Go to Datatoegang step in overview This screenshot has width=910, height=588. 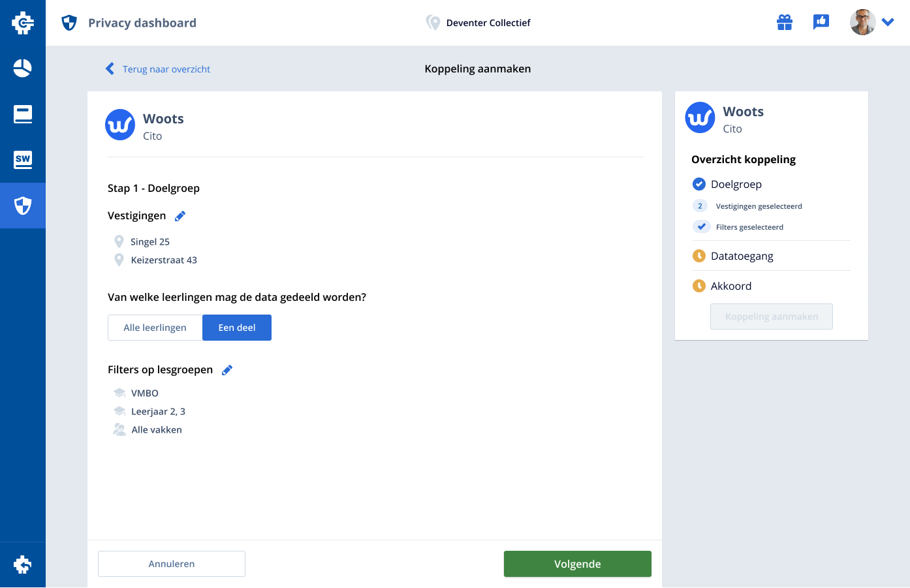[742, 256]
